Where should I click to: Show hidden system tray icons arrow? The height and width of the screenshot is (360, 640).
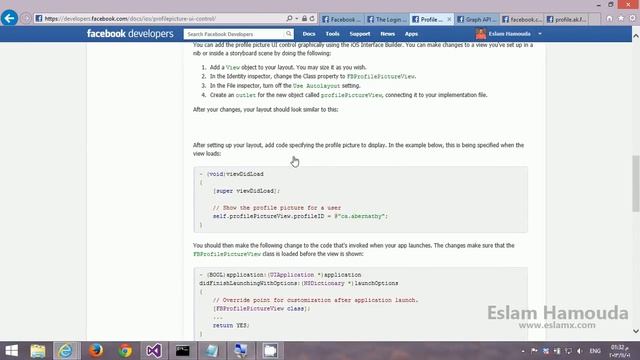523,351
